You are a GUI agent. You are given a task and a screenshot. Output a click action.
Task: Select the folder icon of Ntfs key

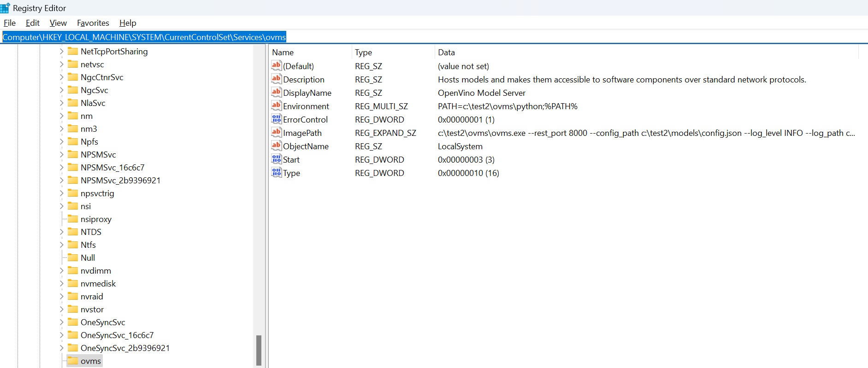(x=73, y=245)
